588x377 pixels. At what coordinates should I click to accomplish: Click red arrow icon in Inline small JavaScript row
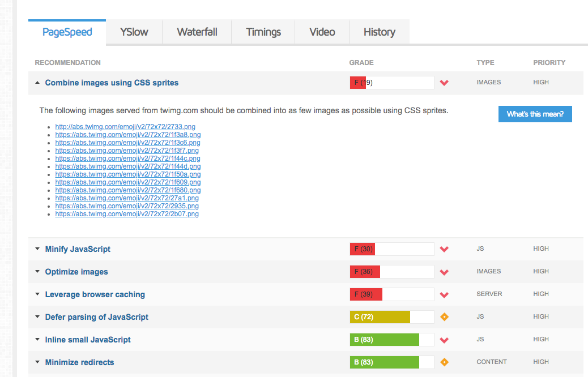pyautogui.click(x=444, y=340)
